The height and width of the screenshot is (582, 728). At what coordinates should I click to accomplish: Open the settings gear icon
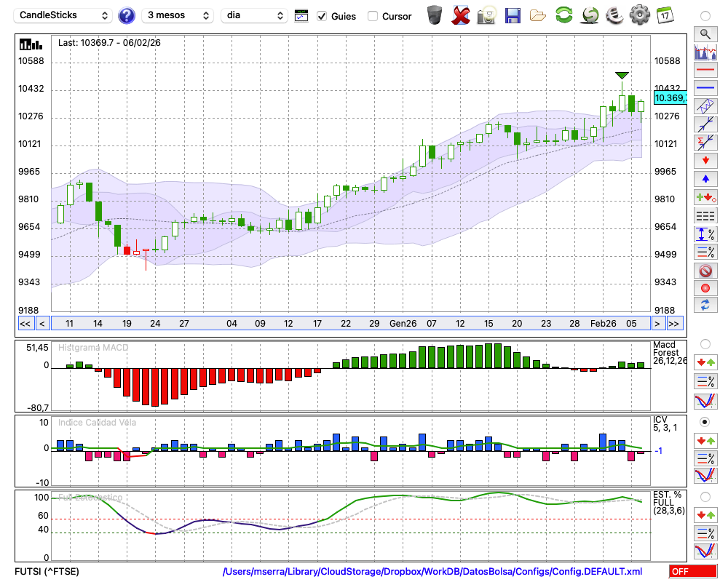[639, 15]
